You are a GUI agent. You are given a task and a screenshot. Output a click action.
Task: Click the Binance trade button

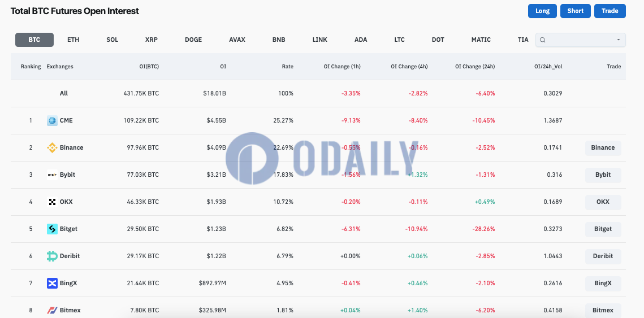coord(603,148)
